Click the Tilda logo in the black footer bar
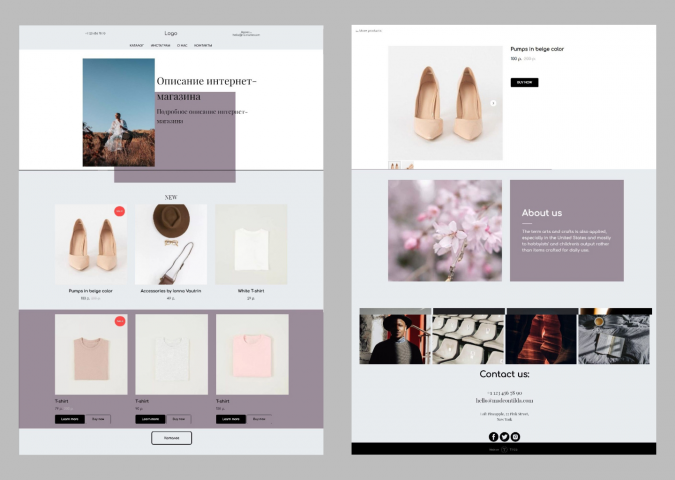 coord(505,449)
